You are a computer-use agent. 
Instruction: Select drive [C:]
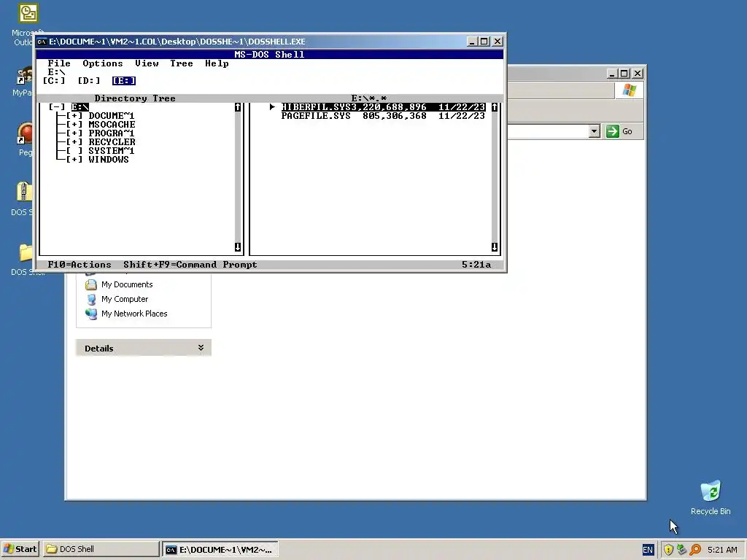54,81
